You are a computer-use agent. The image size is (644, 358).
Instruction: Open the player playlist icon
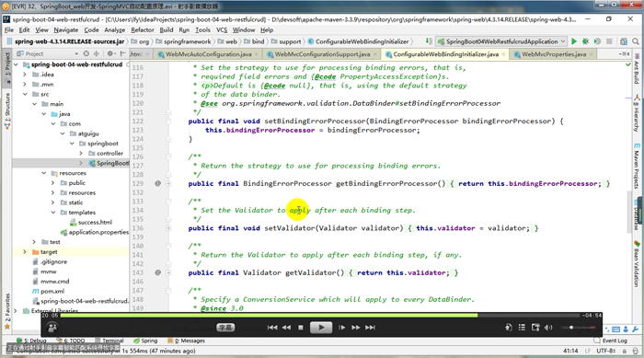(x=522, y=328)
